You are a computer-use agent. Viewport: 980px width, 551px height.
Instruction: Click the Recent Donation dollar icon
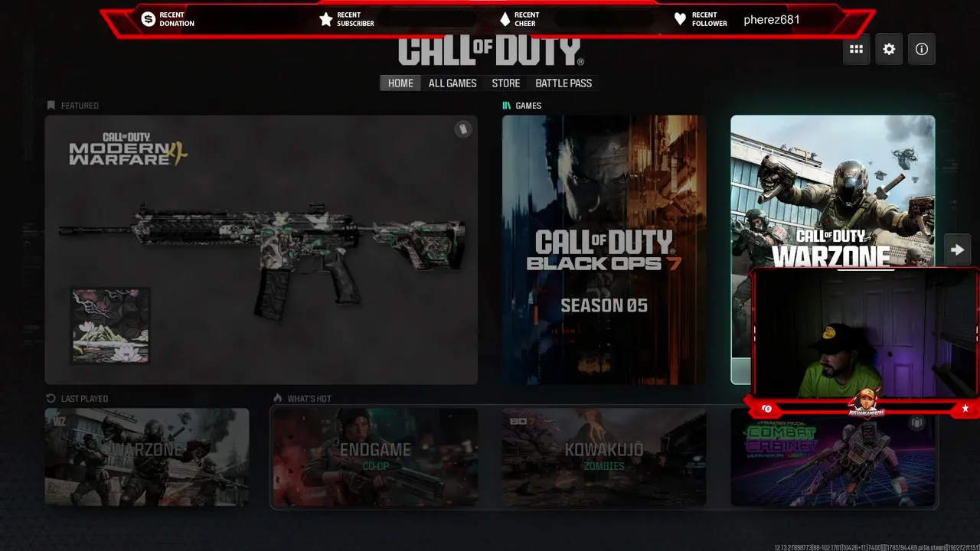tap(148, 19)
